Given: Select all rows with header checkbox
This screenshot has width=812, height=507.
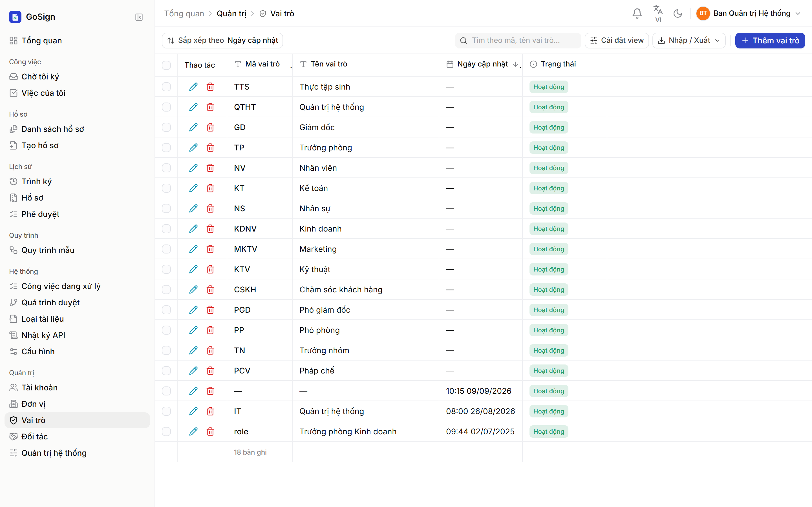Looking at the screenshot, I should click(x=166, y=65).
